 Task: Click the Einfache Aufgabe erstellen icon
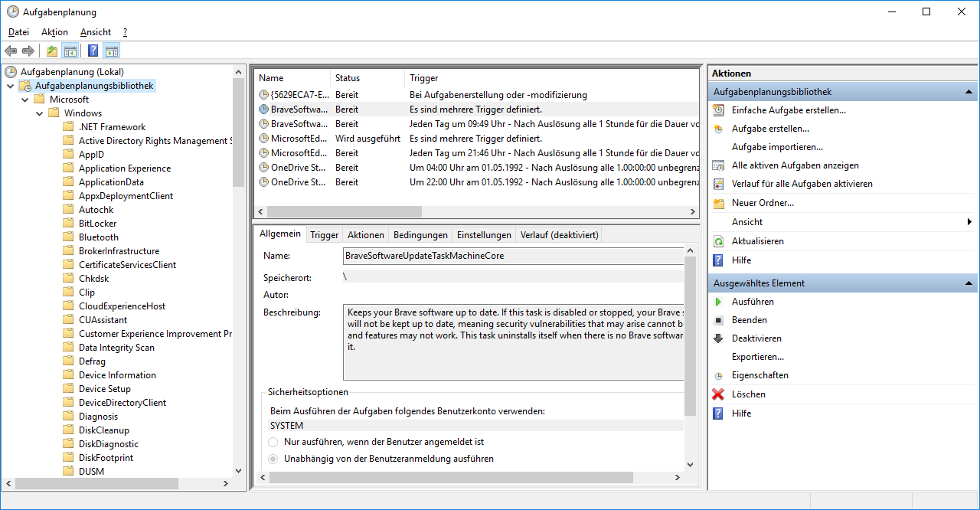(x=718, y=110)
